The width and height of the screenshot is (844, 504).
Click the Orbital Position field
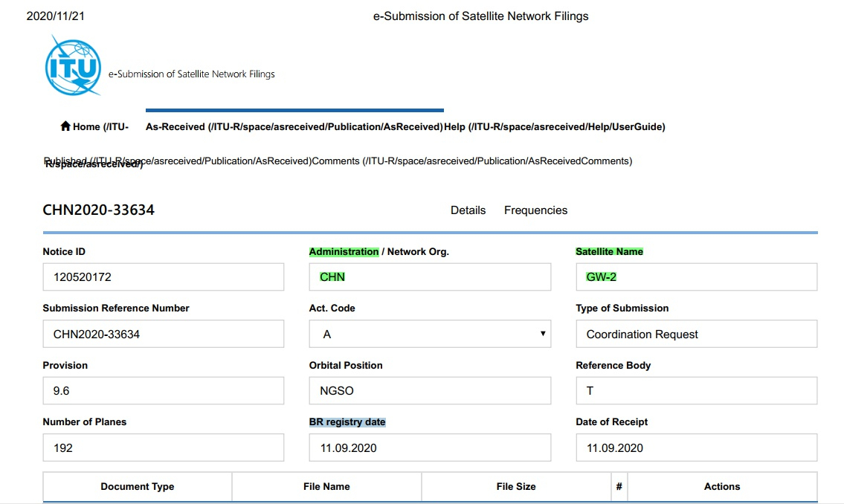(x=430, y=391)
